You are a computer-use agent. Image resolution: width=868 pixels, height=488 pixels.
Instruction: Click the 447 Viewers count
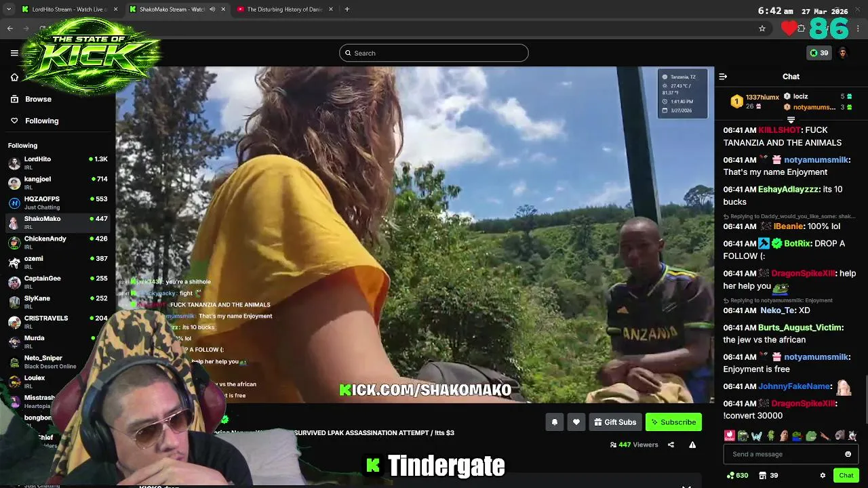pos(634,445)
